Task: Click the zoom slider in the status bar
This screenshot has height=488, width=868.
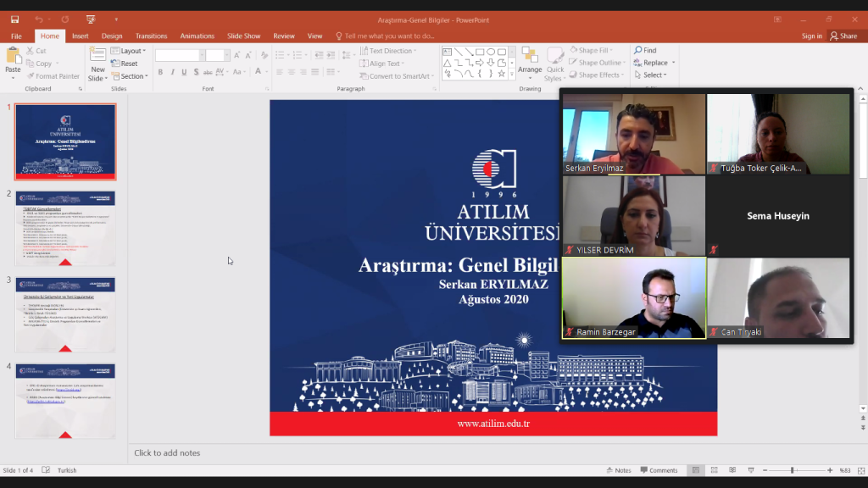Action: click(x=793, y=470)
